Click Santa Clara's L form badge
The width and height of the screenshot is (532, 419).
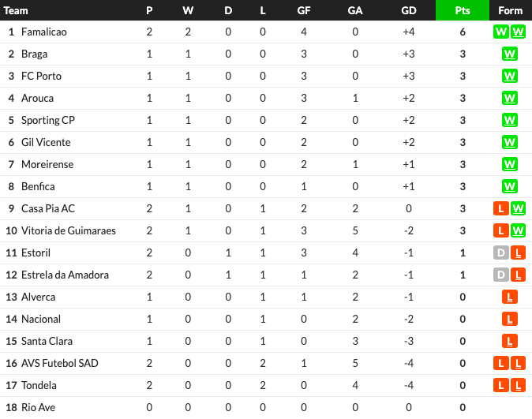point(510,342)
